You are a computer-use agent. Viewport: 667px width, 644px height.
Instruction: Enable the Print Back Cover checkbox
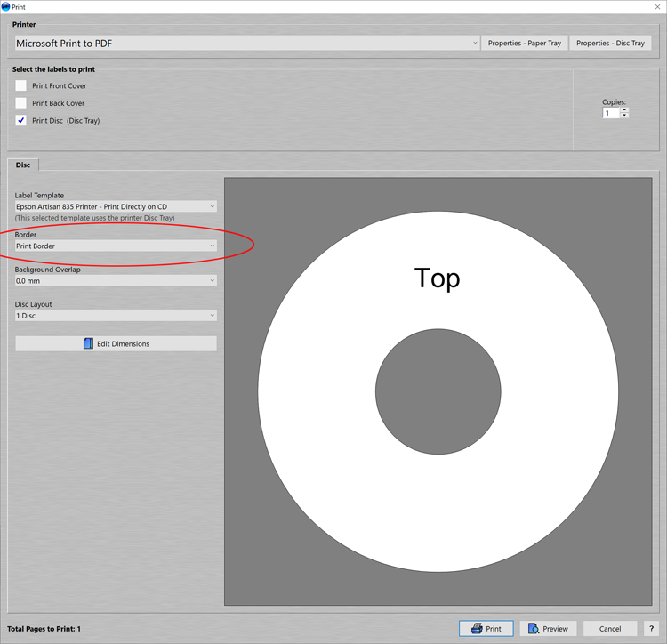tap(21, 103)
